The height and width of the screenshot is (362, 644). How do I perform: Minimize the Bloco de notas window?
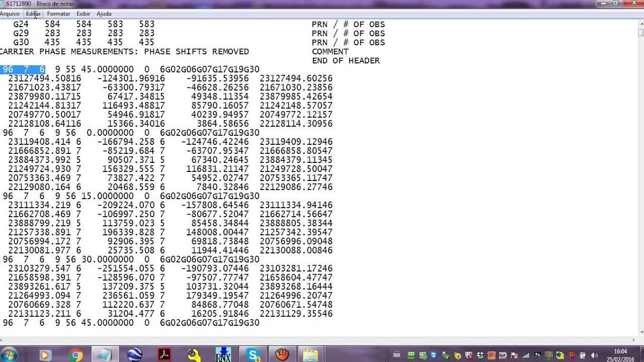point(604,4)
